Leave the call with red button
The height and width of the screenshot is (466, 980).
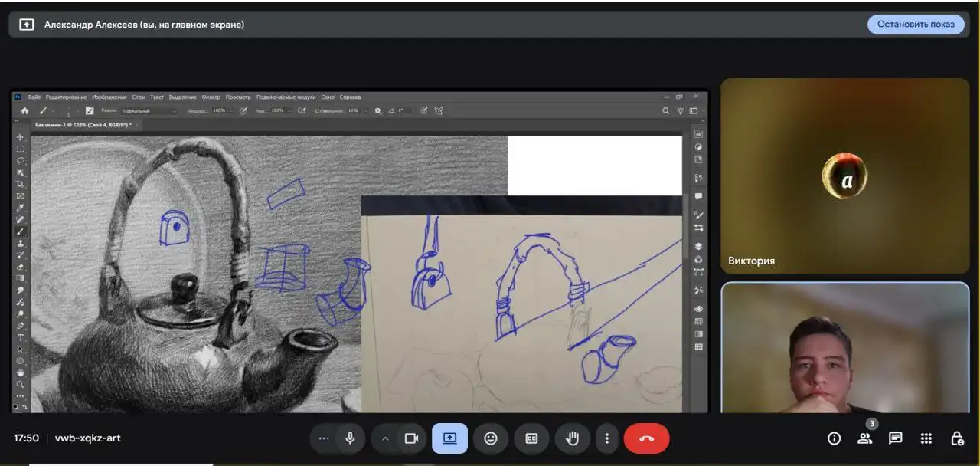click(x=646, y=438)
